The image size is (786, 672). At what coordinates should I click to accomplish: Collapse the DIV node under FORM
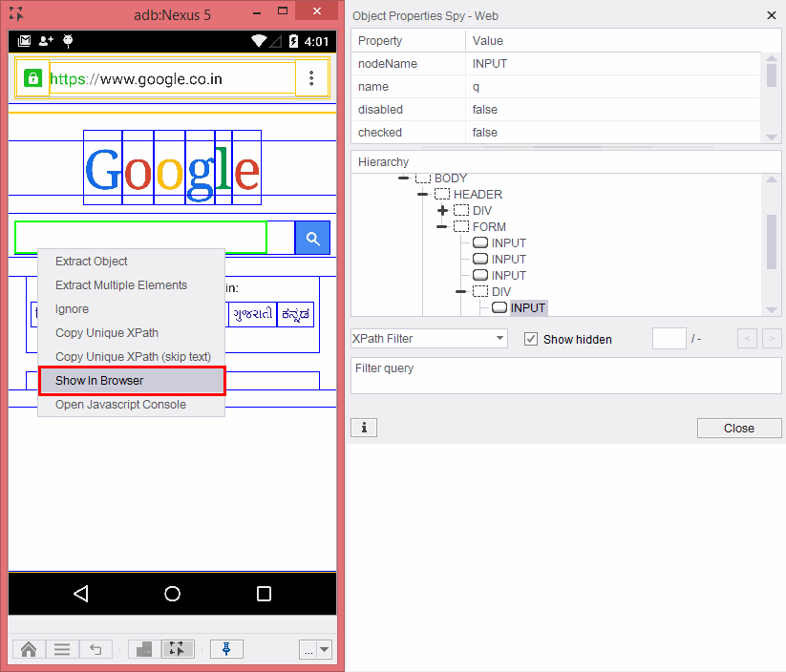[461, 292]
